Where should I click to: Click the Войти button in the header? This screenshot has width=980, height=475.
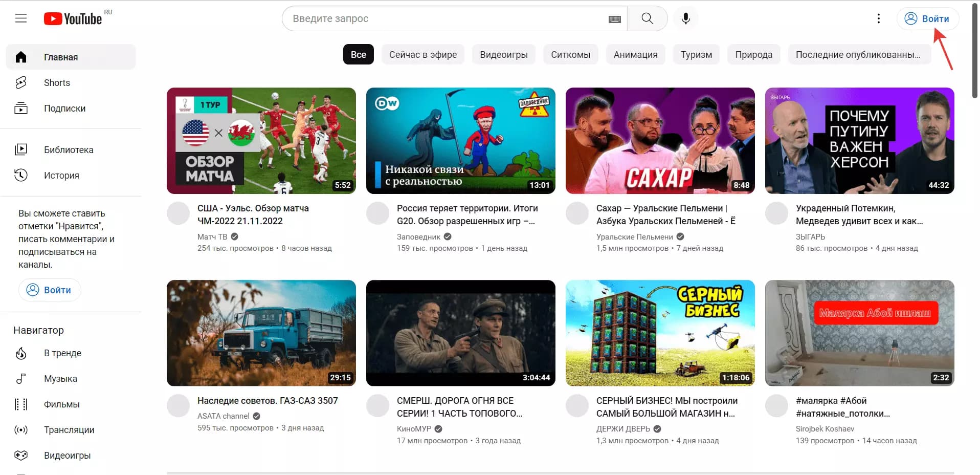[x=928, y=18]
